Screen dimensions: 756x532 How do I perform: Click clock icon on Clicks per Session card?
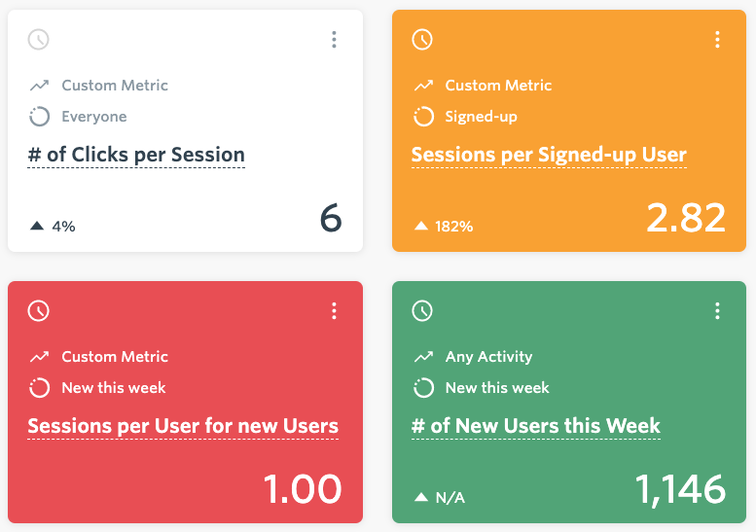pos(39,40)
